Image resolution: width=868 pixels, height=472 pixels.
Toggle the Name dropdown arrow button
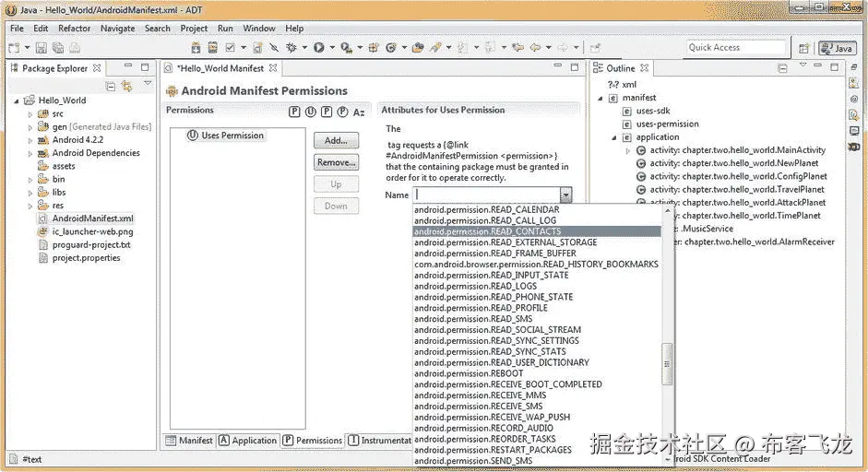(565, 195)
